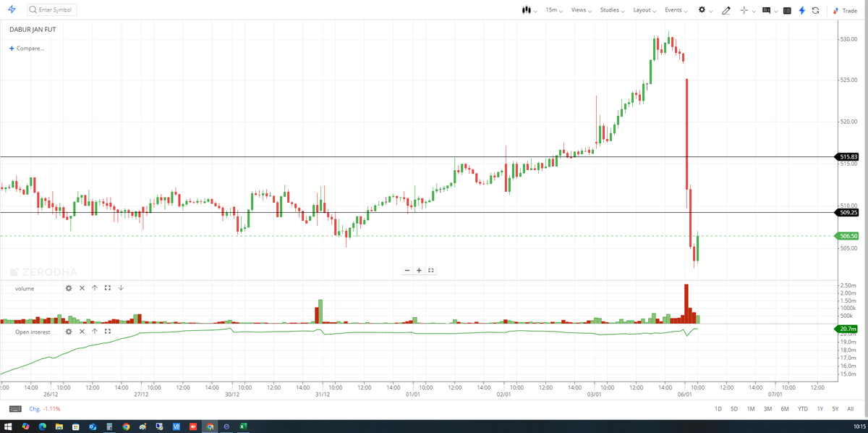
Task: Expand the heads-up display options arrow
Action: coord(776,11)
